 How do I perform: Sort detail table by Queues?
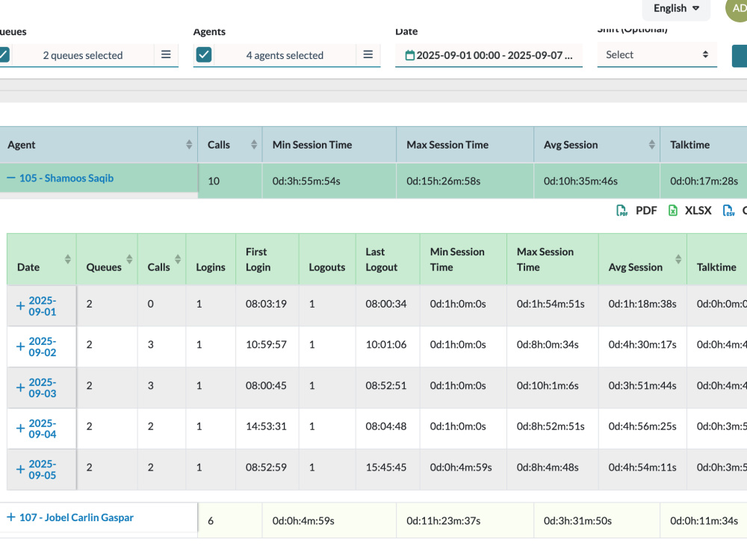click(129, 259)
